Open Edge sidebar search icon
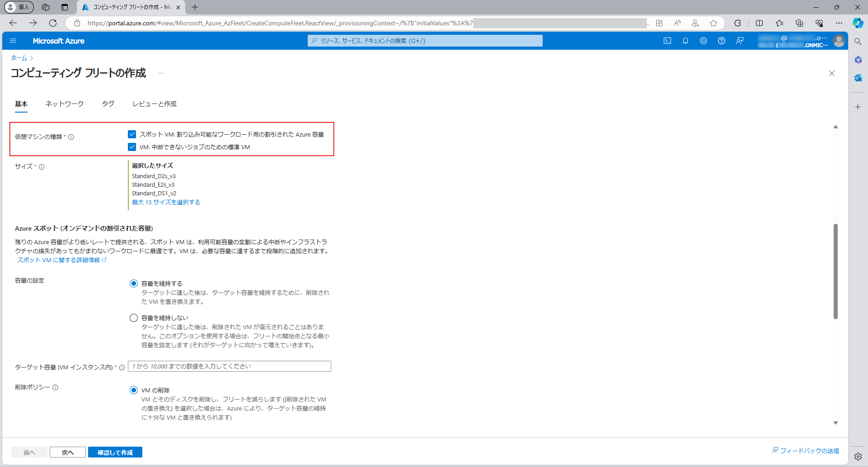 click(858, 42)
